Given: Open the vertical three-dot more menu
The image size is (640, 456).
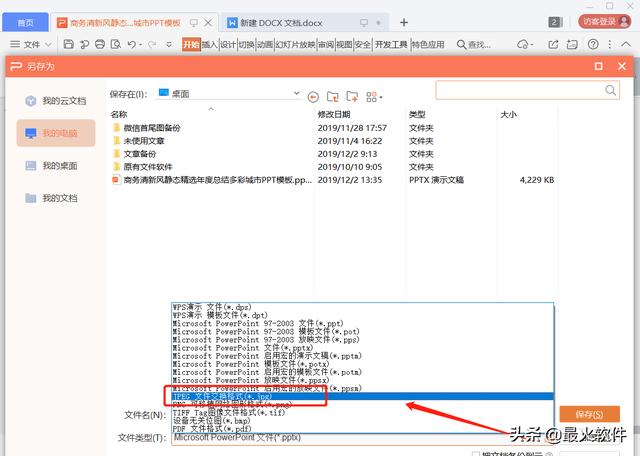Looking at the screenshot, I should point(610,44).
